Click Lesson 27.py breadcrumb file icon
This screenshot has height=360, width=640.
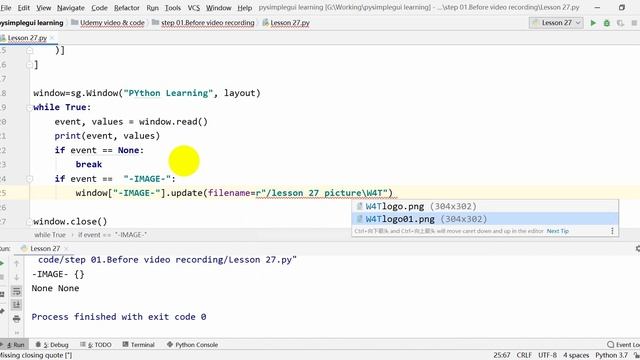265,22
